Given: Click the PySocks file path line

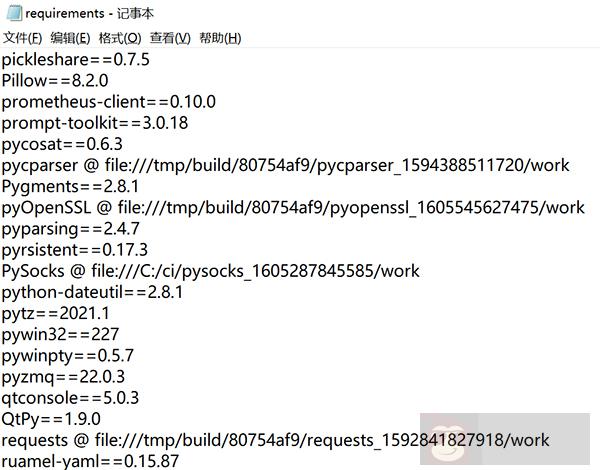Looking at the screenshot, I should click(210, 271).
